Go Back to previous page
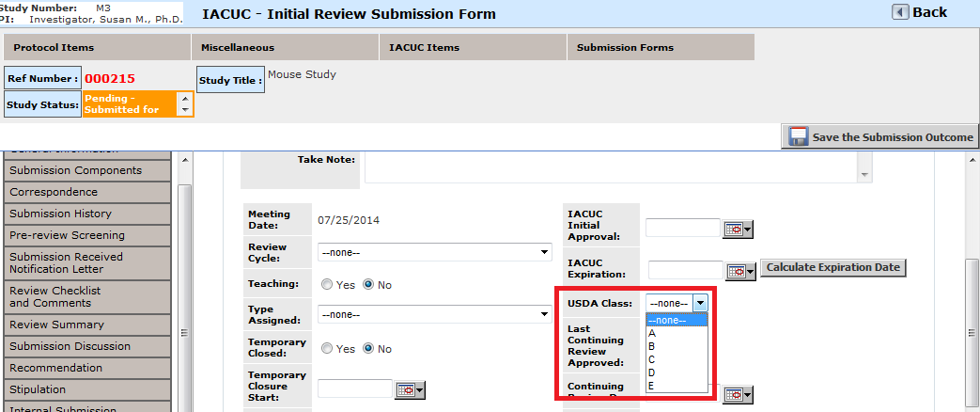Screen dimensions: 980x412 (x=919, y=12)
